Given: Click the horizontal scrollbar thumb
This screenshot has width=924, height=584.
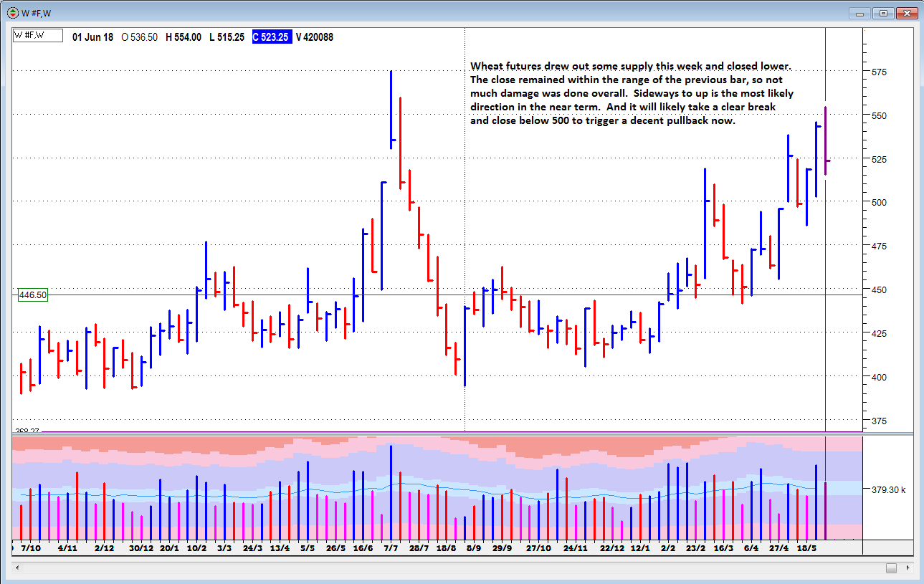Looking at the screenshot, I should click(x=891, y=568).
